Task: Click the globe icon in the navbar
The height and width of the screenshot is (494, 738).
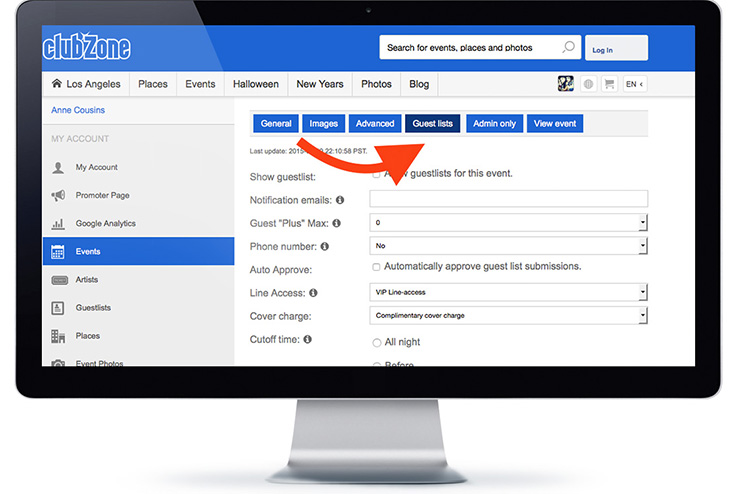Action: coord(588,84)
